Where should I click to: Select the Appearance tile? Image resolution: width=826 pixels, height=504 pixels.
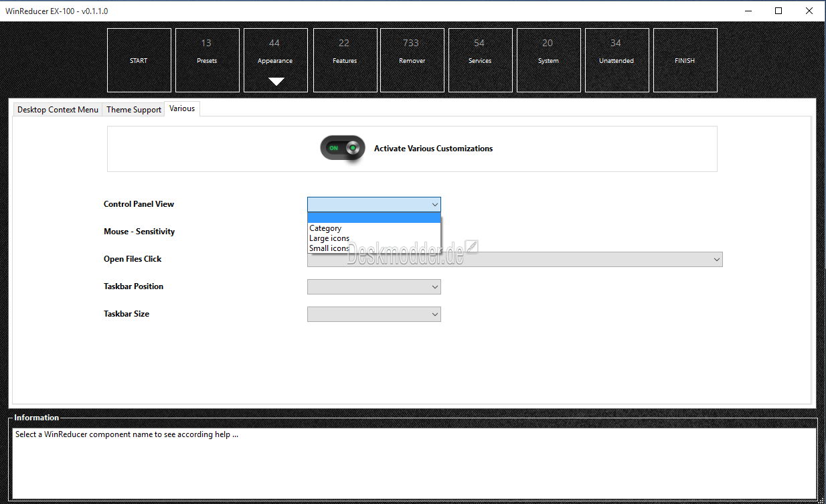(276, 60)
